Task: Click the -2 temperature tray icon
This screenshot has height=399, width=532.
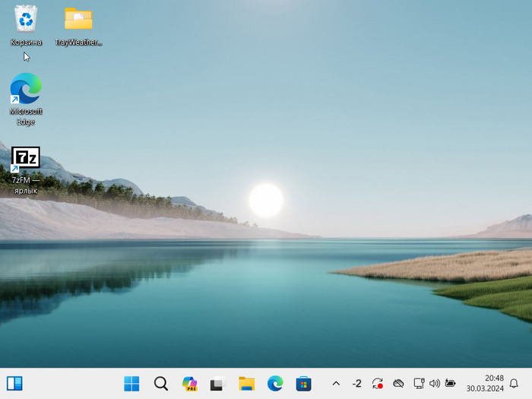Action: click(356, 384)
